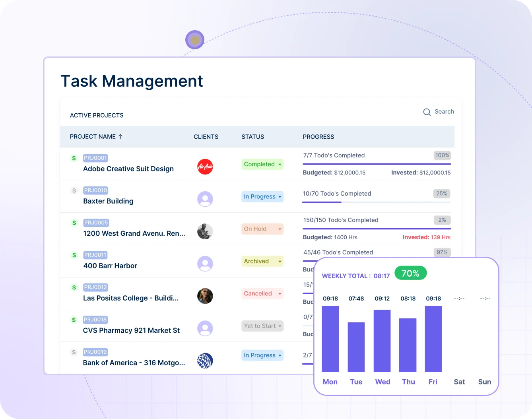The width and height of the screenshot is (532, 419).
Task: Click dollar icon for PRJ0012
Action: pos(74,287)
